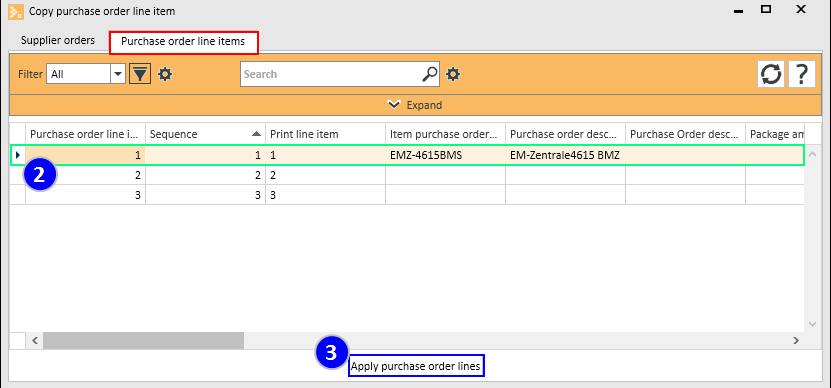Click the Purchase order desc... column header
The image size is (831, 388).
565,134
